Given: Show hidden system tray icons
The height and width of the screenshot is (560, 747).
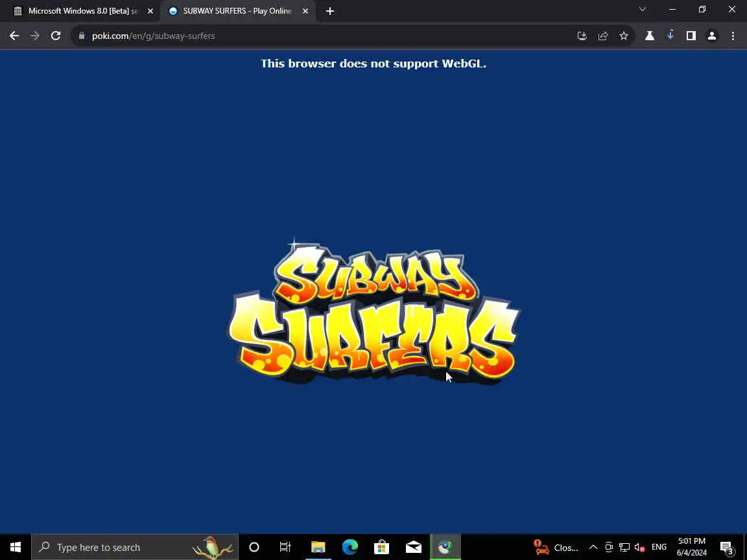Looking at the screenshot, I should 593,547.
